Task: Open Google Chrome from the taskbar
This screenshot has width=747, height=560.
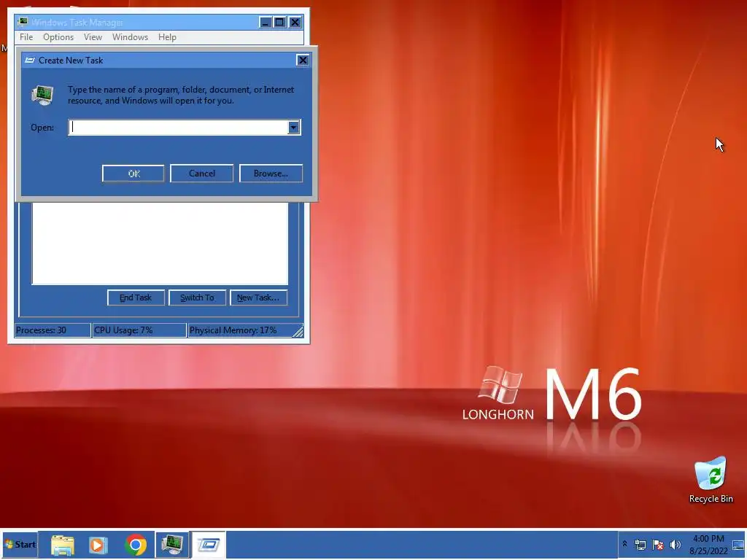Action: coord(136,545)
